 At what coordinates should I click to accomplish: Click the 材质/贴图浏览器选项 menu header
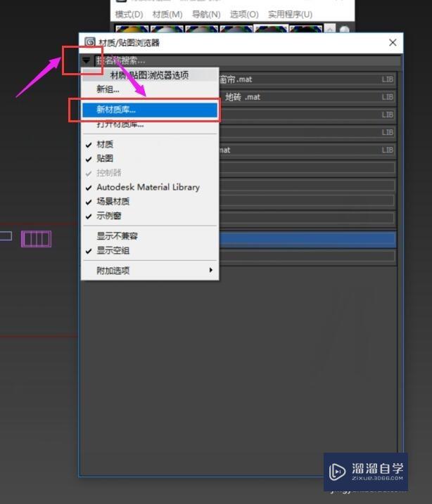click(150, 75)
